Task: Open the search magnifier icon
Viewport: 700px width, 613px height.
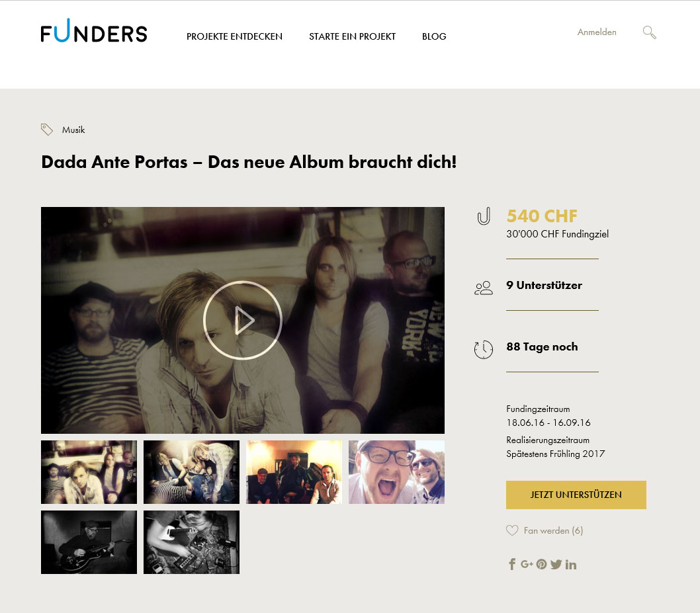Action: click(x=649, y=32)
